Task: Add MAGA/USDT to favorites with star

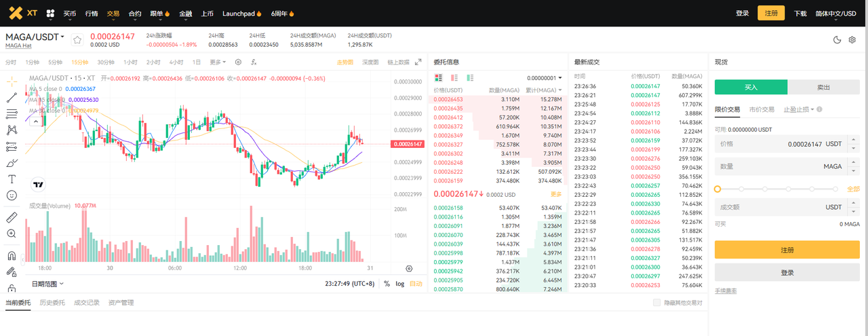Action: [x=77, y=40]
